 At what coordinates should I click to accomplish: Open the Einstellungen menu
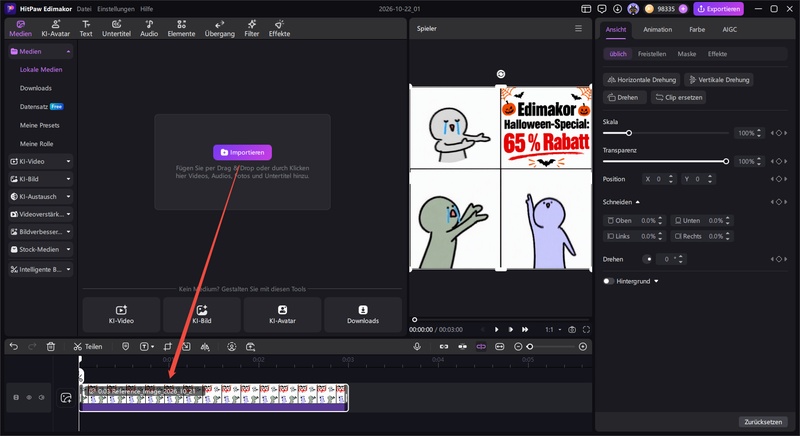tap(116, 9)
